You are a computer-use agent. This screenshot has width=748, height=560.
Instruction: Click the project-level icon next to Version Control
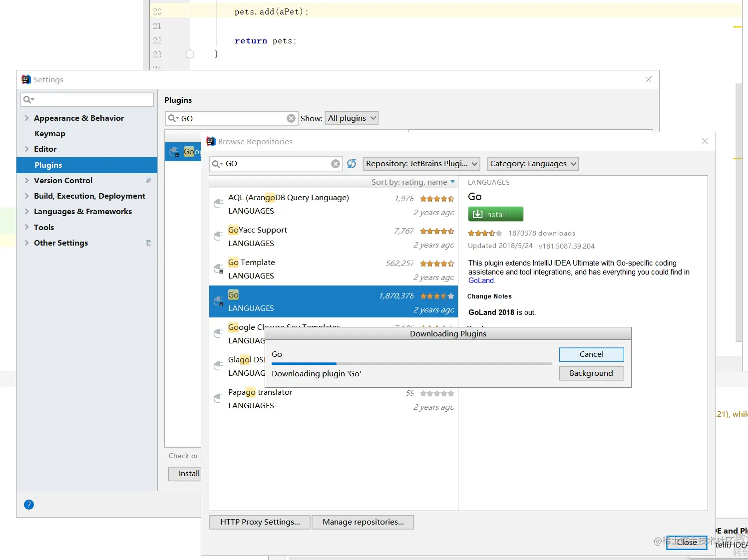click(148, 181)
